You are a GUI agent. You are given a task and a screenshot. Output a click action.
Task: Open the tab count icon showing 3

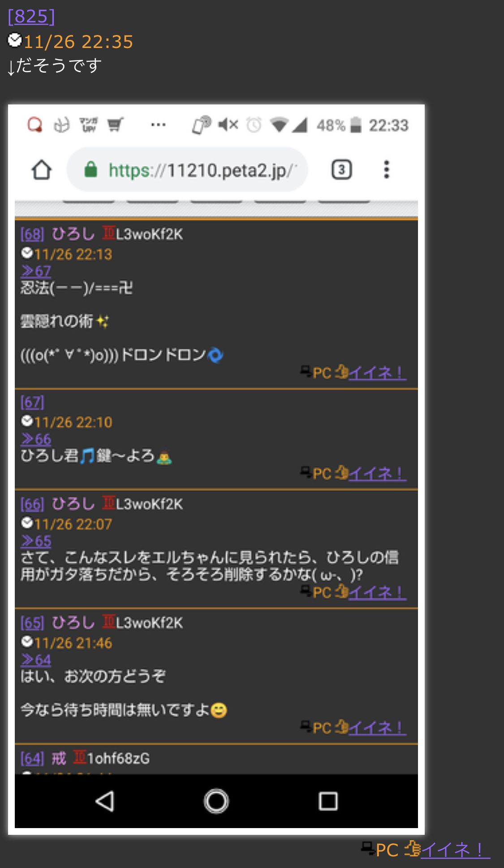point(341,170)
